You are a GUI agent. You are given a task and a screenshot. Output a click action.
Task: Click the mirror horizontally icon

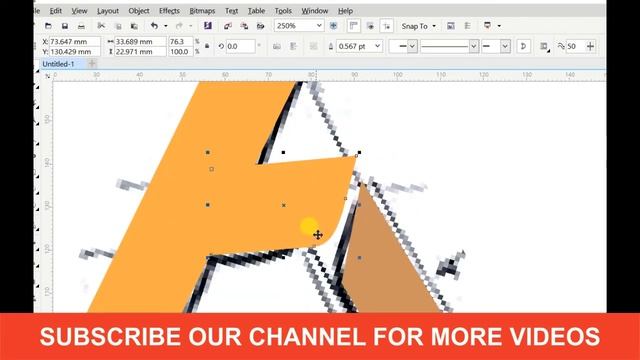(277, 46)
